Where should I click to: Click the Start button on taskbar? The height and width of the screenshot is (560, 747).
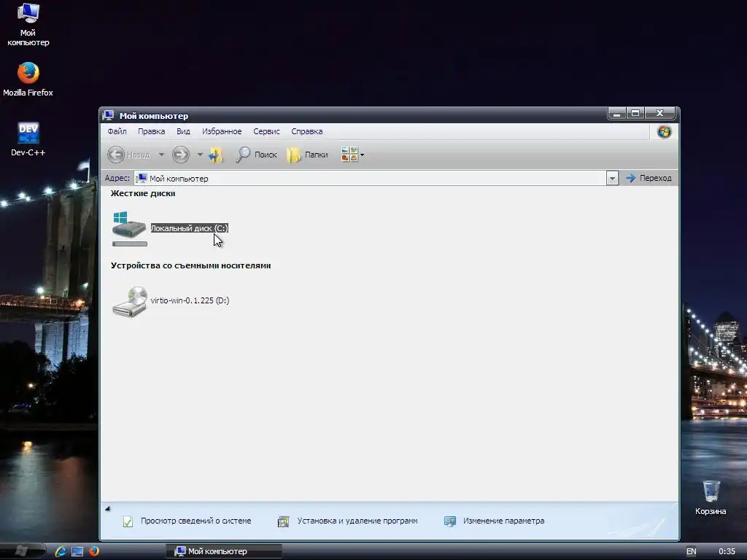23,551
